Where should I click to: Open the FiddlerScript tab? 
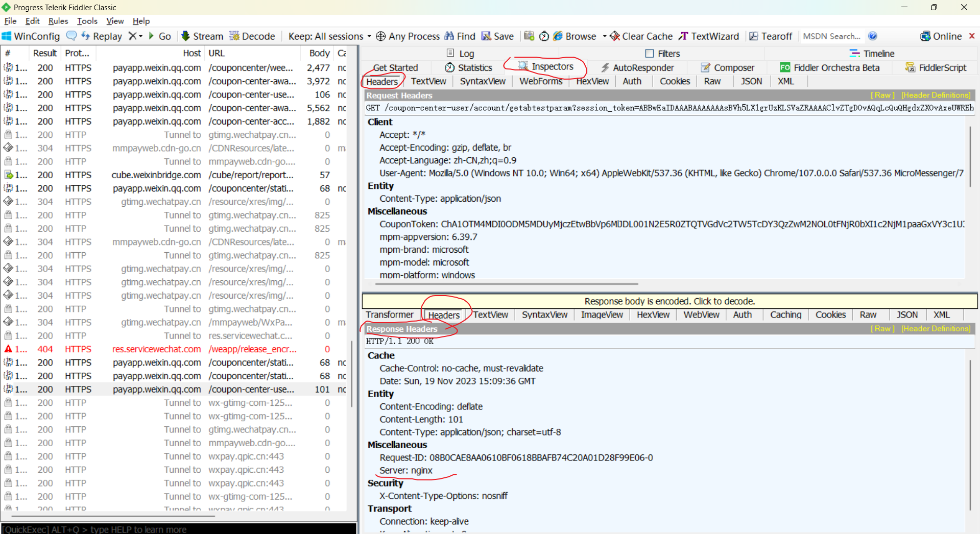(936, 67)
